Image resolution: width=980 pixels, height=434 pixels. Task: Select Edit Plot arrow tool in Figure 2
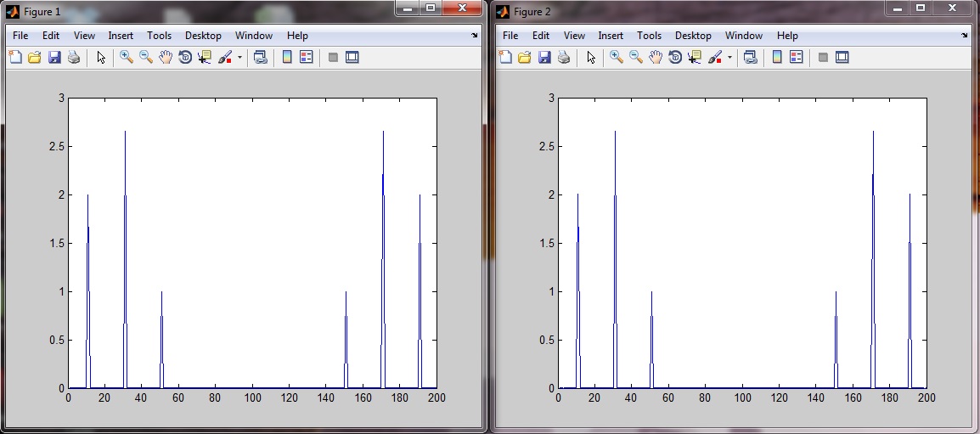tap(591, 58)
